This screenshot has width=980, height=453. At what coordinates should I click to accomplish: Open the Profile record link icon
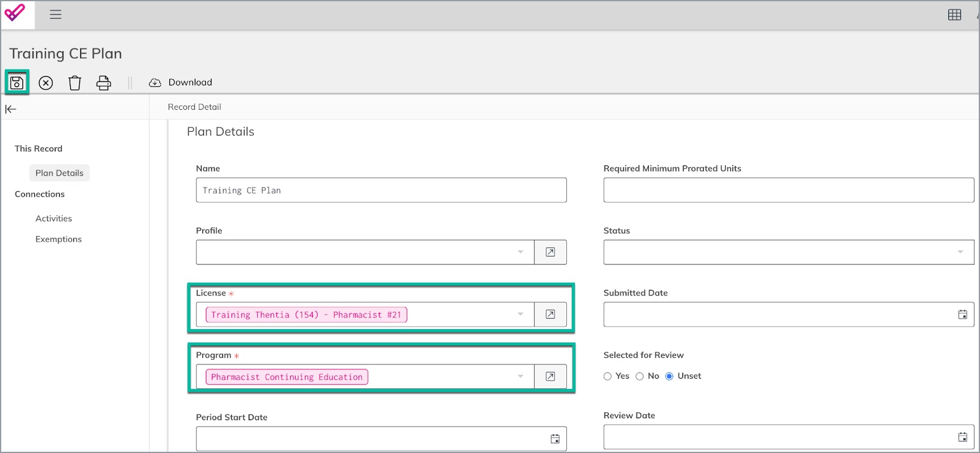coord(550,252)
